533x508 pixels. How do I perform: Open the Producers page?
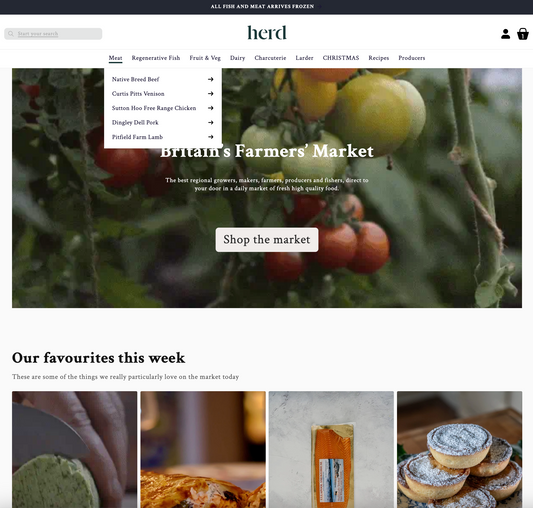pyautogui.click(x=411, y=58)
